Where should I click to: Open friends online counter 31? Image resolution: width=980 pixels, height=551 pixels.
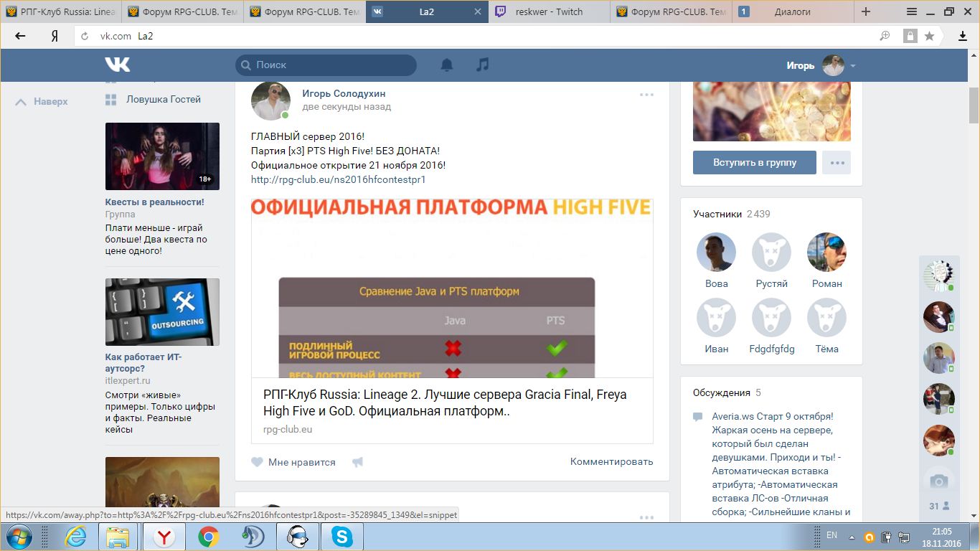[x=939, y=506]
